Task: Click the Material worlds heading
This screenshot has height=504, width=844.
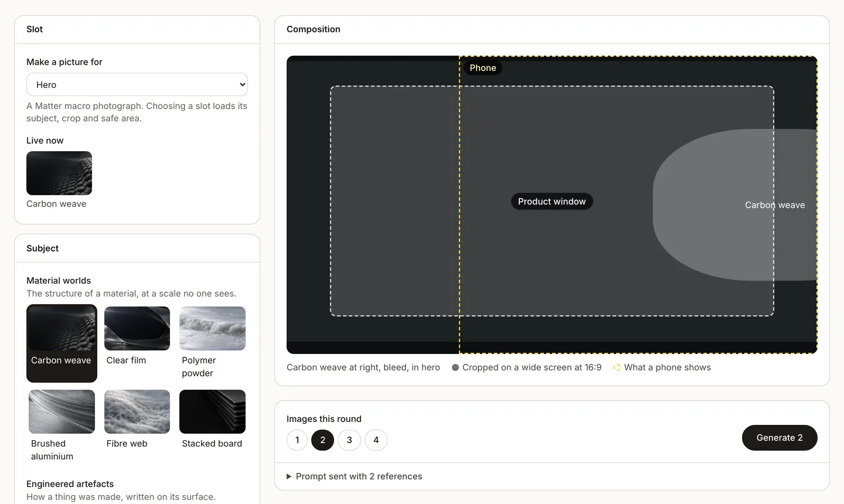Action: (59, 281)
